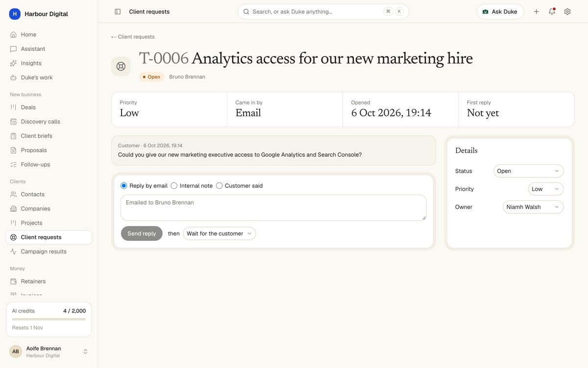Toggle the sidebar panel icon
The width and height of the screenshot is (588, 368).
click(118, 12)
